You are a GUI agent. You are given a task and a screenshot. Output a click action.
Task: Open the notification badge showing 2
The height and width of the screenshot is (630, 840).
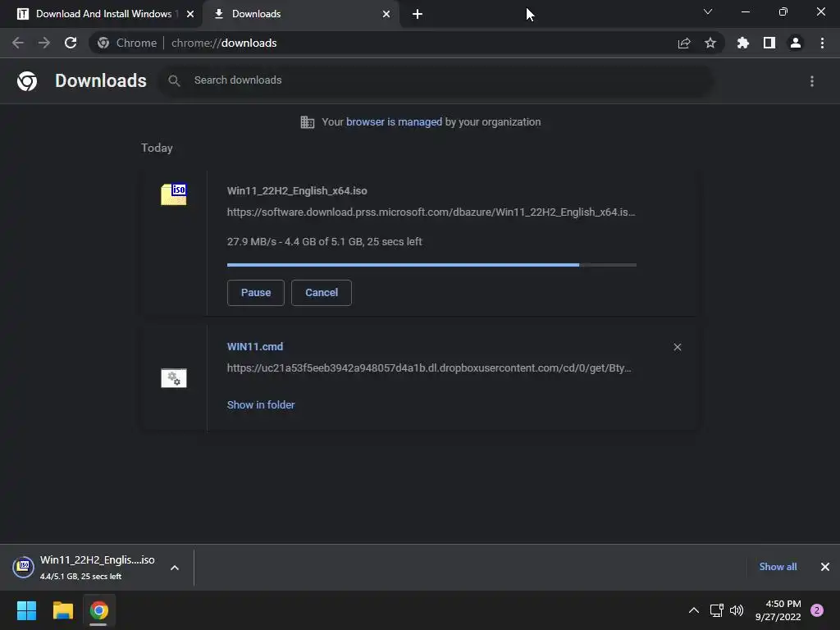pyautogui.click(x=817, y=610)
